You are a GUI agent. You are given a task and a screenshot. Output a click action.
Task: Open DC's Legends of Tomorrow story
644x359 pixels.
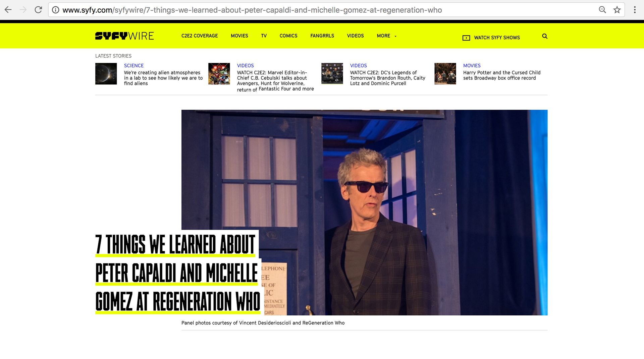coord(387,78)
